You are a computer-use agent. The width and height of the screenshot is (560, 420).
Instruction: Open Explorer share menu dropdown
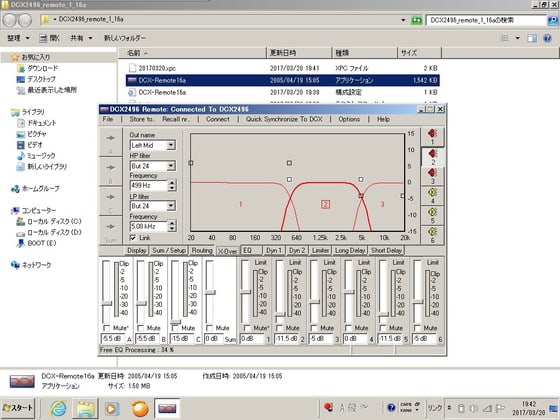pos(81,38)
